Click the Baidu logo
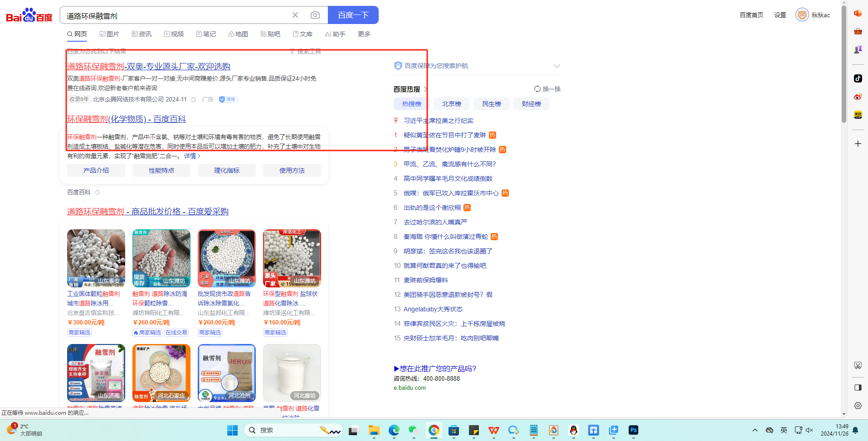 coord(29,15)
